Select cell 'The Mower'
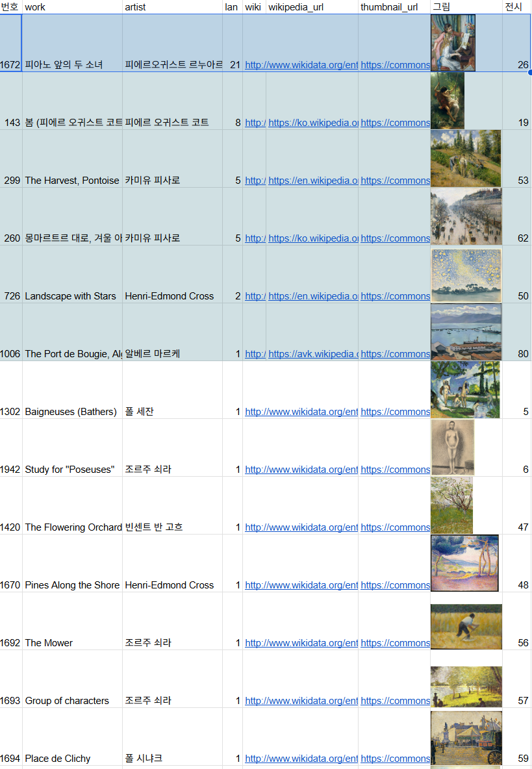532x769 pixels. [73, 622]
